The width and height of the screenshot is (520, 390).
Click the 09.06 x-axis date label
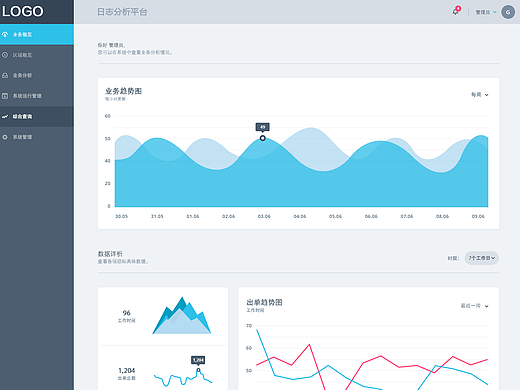click(478, 216)
